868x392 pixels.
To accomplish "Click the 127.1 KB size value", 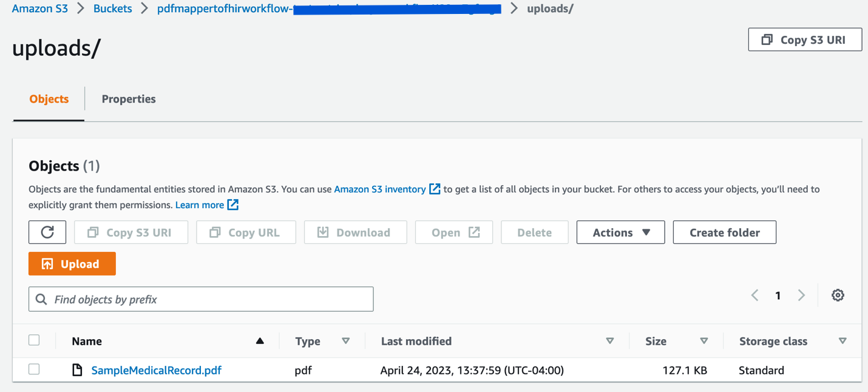I will tap(685, 370).
